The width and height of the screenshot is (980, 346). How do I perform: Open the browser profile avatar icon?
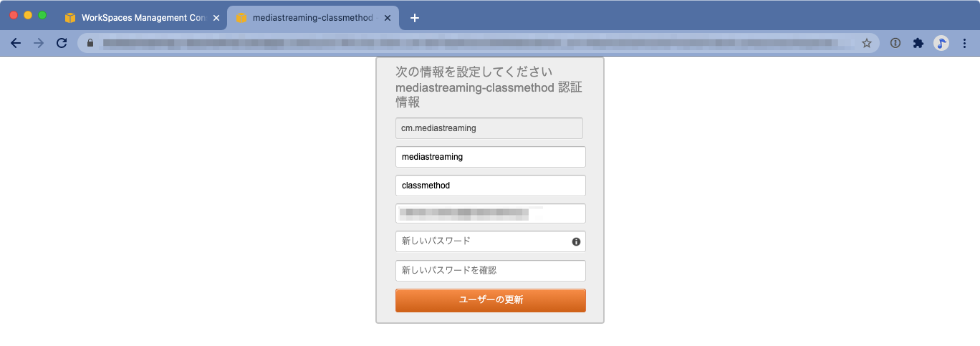click(941, 43)
